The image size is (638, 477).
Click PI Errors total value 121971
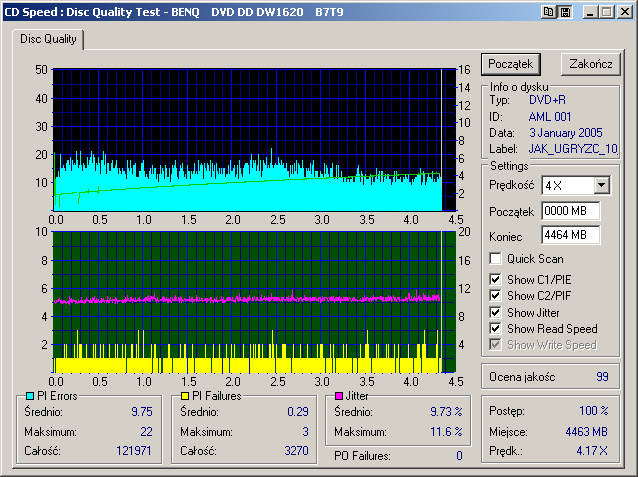coord(134,451)
